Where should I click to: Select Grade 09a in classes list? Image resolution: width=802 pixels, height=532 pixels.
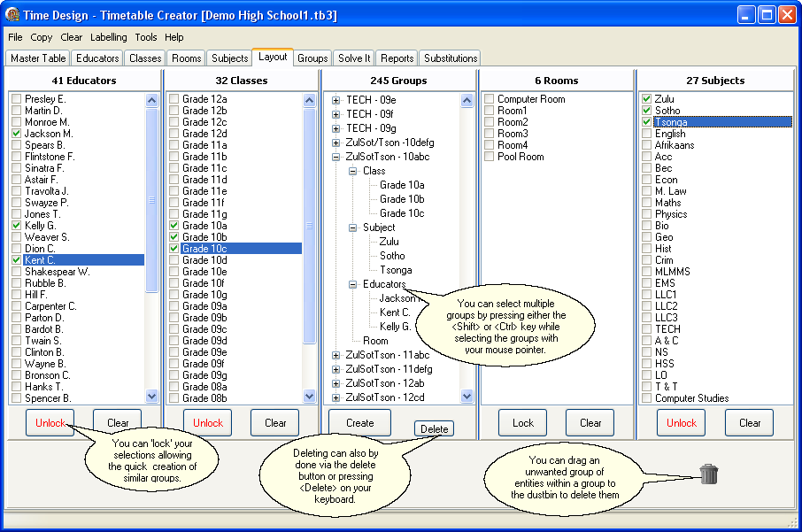(x=204, y=306)
